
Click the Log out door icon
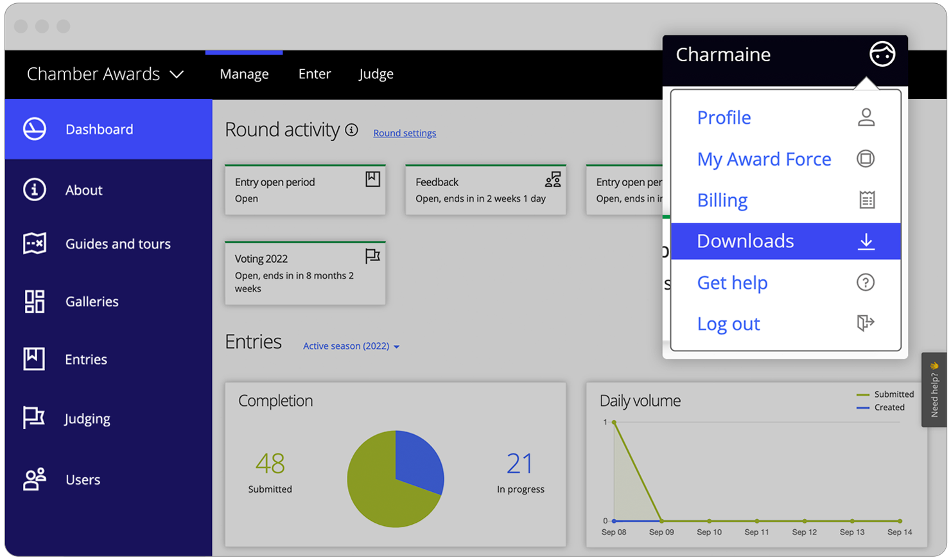[x=866, y=323]
